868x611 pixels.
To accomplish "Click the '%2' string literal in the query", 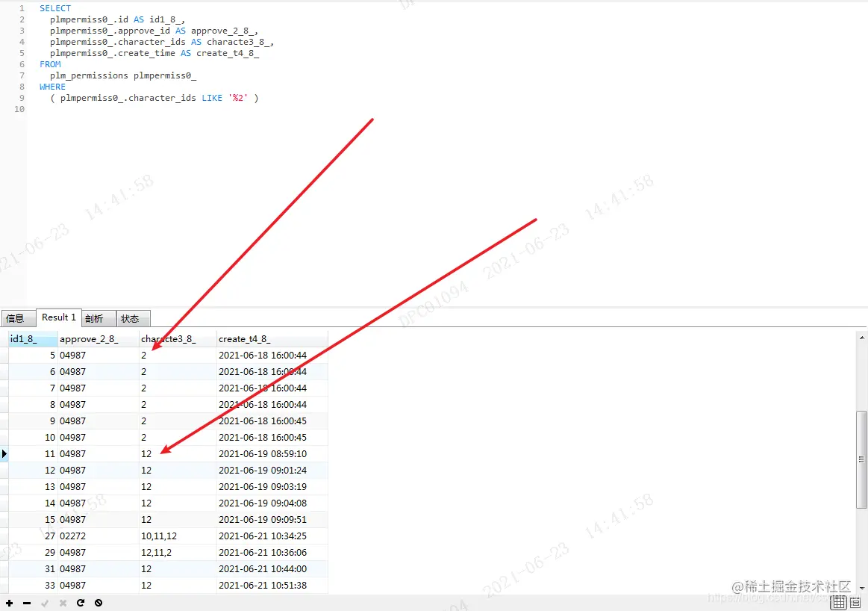I will (x=239, y=98).
